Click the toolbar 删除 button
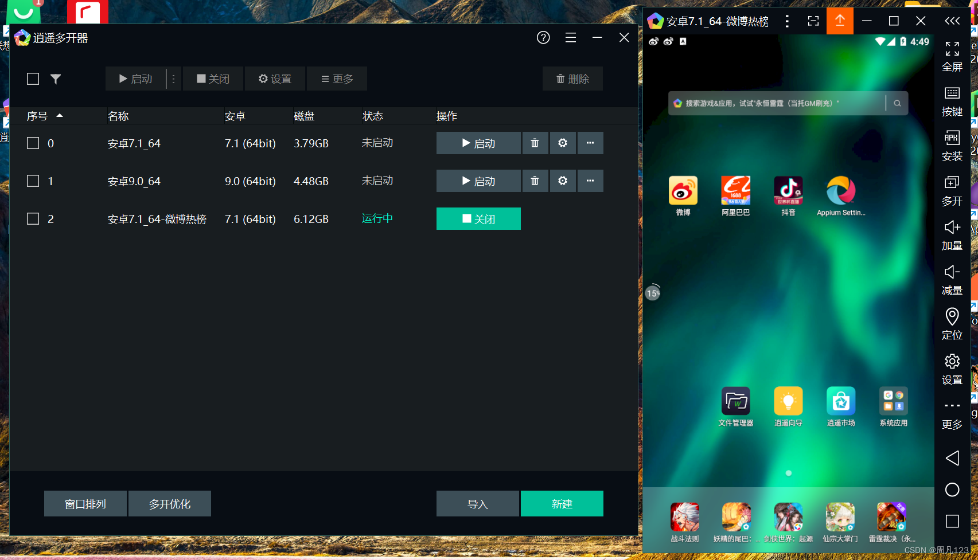The height and width of the screenshot is (560, 978). coord(572,79)
